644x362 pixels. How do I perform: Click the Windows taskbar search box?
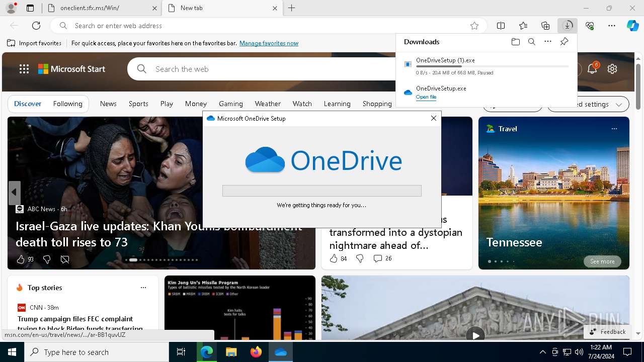point(97,352)
